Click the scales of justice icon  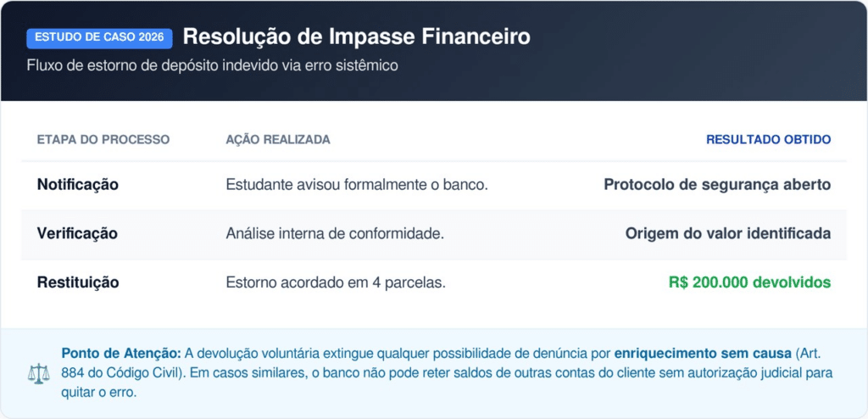pos(38,373)
